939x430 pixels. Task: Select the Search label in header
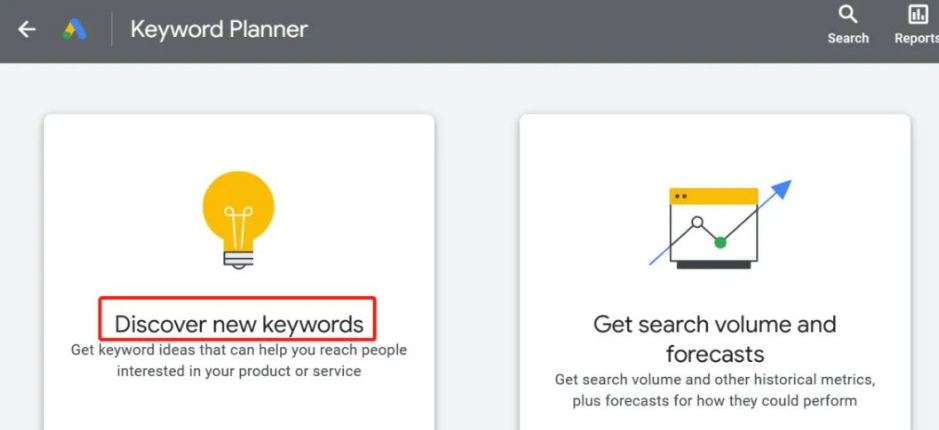(848, 38)
